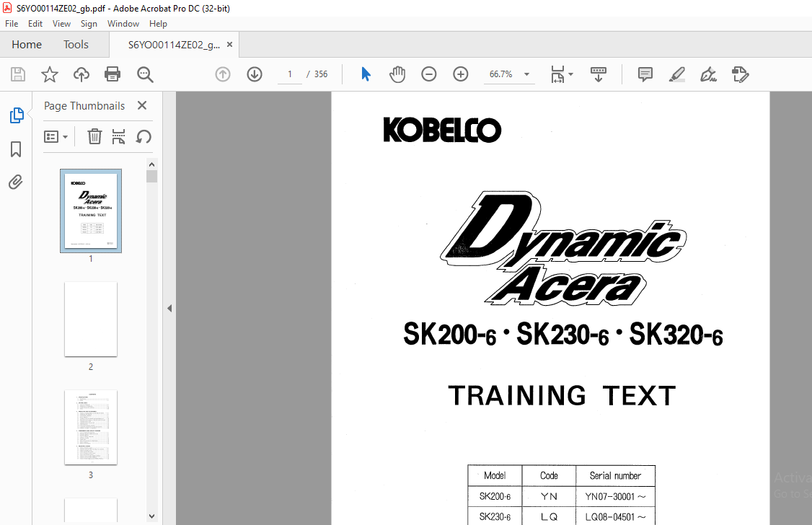Click the Save file icon
The width and height of the screenshot is (812, 525).
pyautogui.click(x=17, y=74)
